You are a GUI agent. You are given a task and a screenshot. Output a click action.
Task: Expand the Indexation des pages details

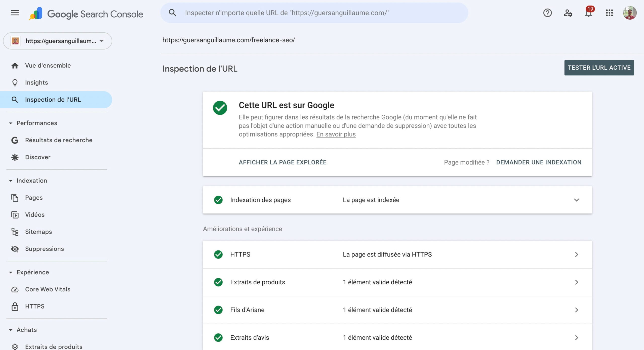[x=577, y=200]
